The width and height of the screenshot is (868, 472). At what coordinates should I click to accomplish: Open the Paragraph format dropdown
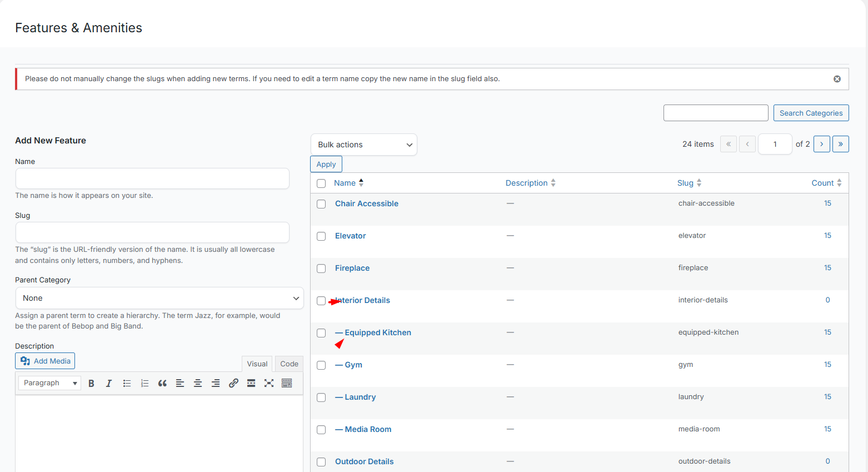tap(50, 383)
